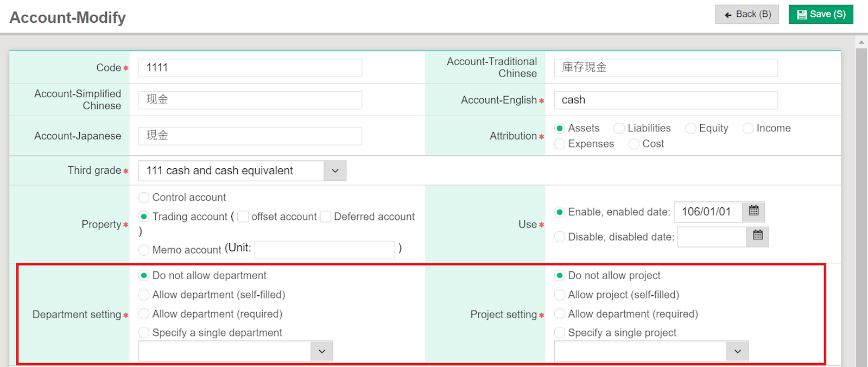Click the scrollbar up arrow
Viewport: 868px width, 367px height.
pos(861,42)
